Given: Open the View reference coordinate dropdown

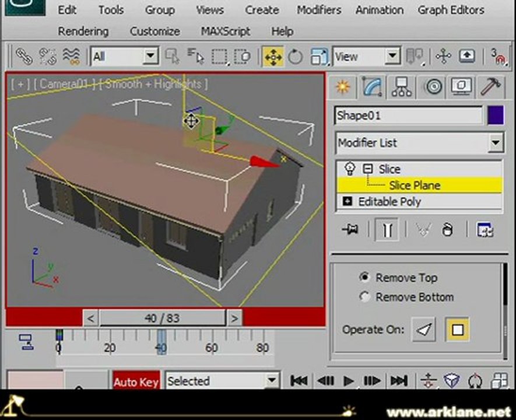Looking at the screenshot, I should coord(366,56).
